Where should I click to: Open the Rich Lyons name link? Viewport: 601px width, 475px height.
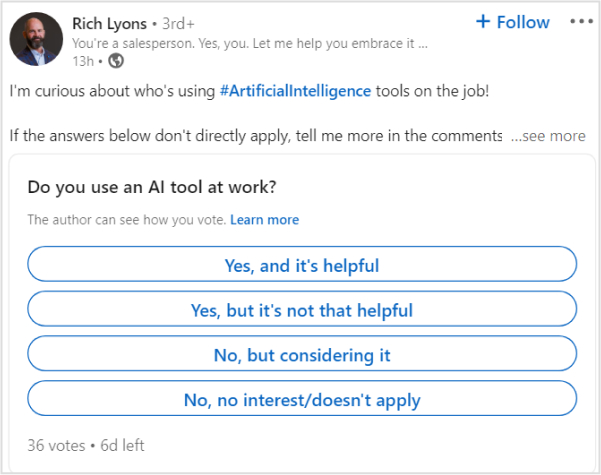click(109, 22)
